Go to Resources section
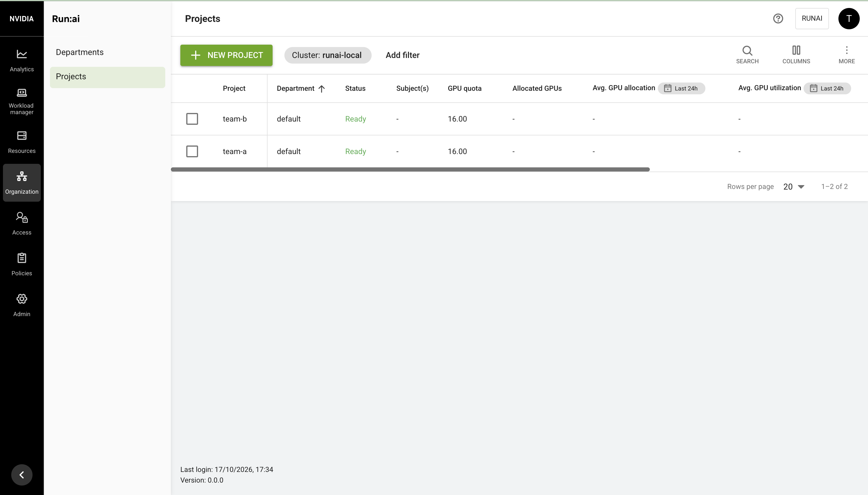This screenshot has width=868, height=495. (x=22, y=142)
